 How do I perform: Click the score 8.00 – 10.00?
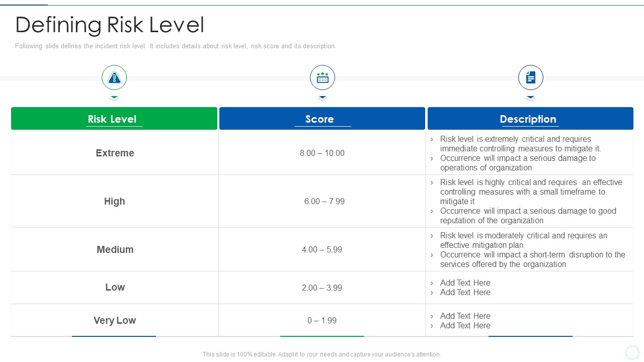(x=322, y=153)
